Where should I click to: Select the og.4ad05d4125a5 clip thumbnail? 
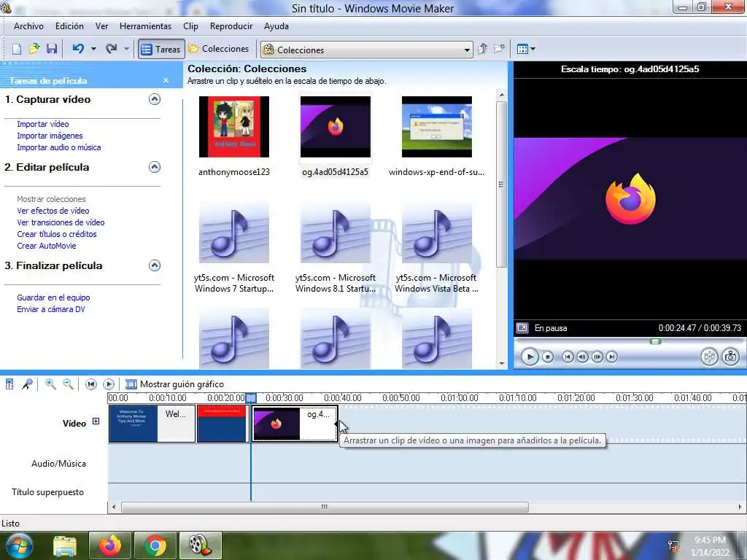tap(336, 127)
